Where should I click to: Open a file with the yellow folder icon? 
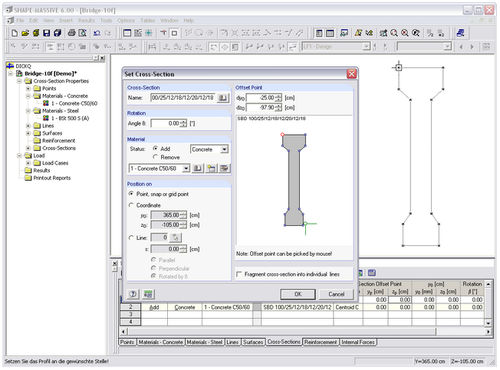(x=25, y=33)
